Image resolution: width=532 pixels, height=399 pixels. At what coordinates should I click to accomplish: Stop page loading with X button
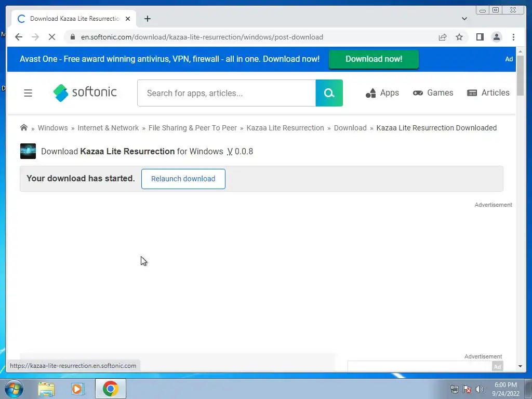coord(52,37)
